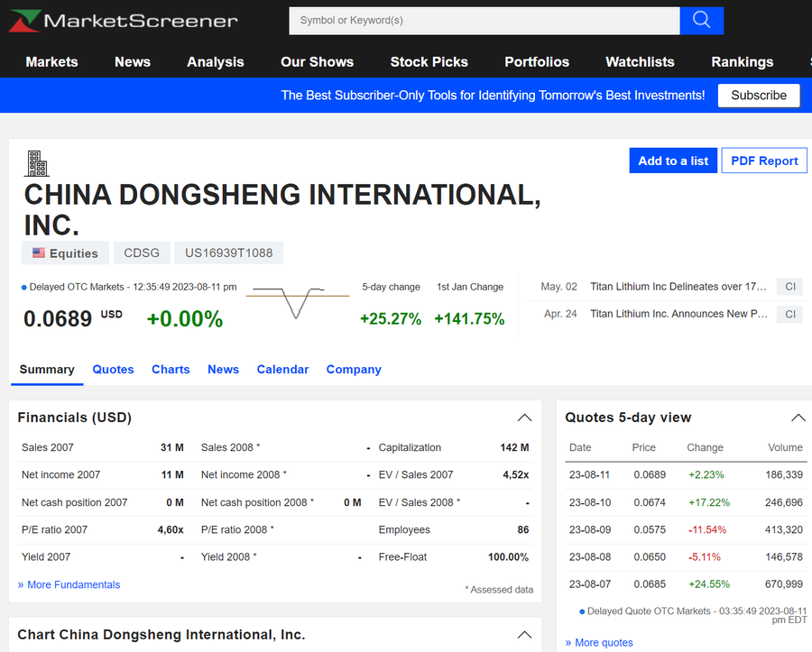Open the Analysis menu
The image size is (812, 652).
pyautogui.click(x=216, y=62)
